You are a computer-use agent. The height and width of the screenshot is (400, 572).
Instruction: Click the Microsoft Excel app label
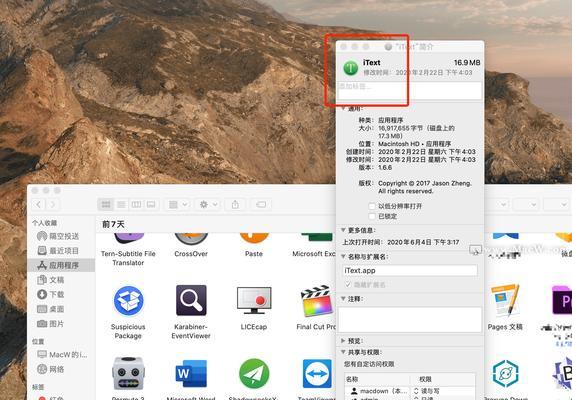coord(314,254)
